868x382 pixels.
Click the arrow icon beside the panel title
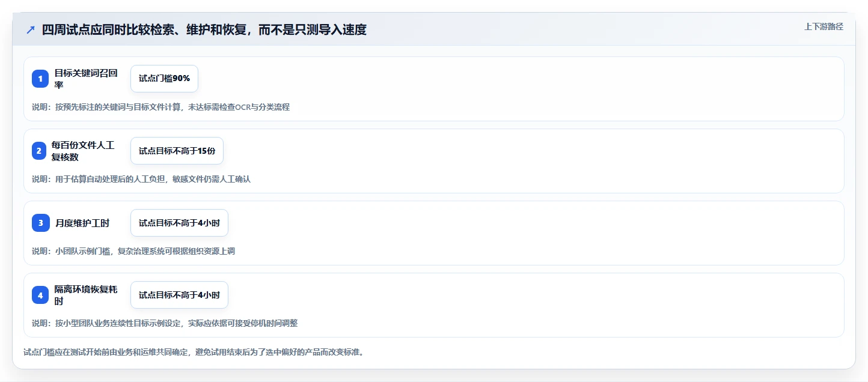click(x=31, y=29)
